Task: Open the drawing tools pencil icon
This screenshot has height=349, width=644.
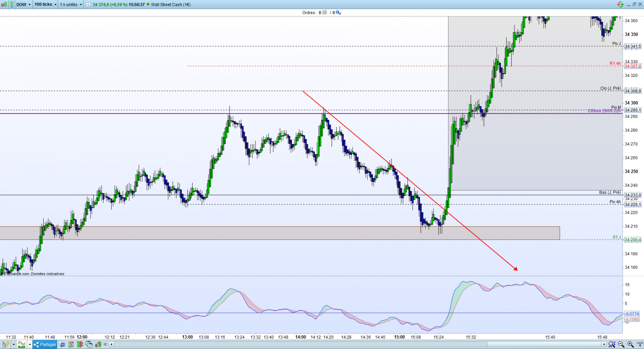Action: click(x=5, y=344)
